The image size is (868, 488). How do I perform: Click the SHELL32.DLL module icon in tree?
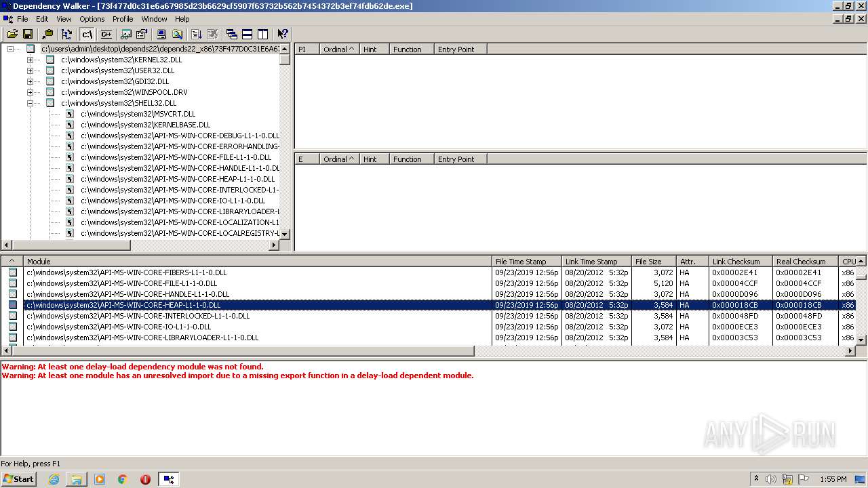[50, 103]
